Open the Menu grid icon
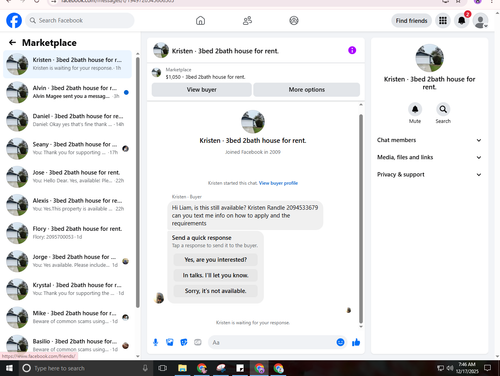This screenshot has width=500, height=376. coord(443,21)
